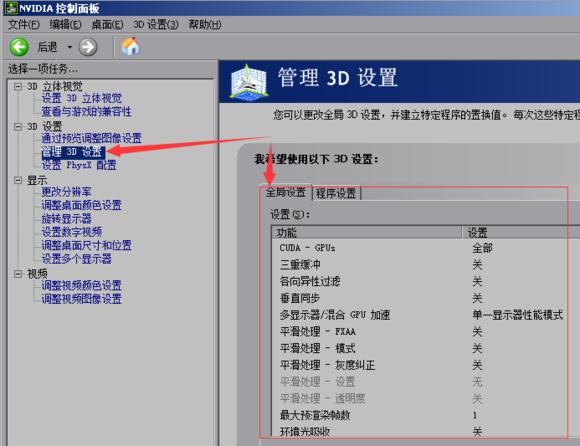
Task: Collapse the 视频 tree node
Action: tap(17, 274)
